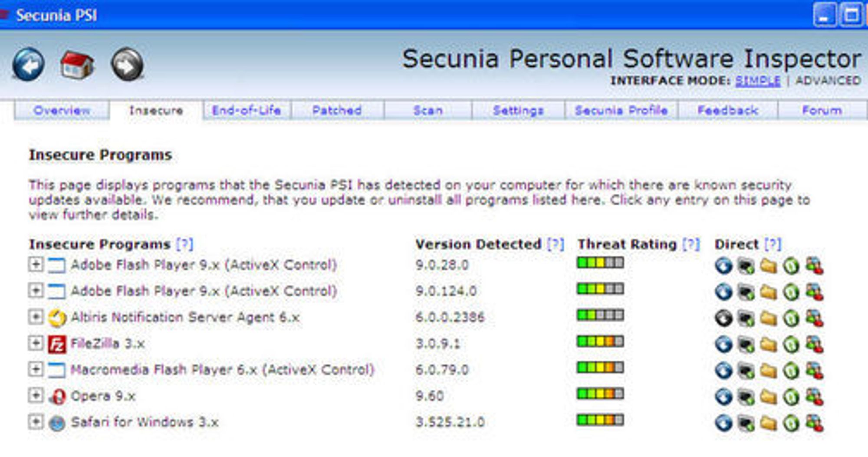Click the threat rating bar for Opera 9.x

[600, 394]
